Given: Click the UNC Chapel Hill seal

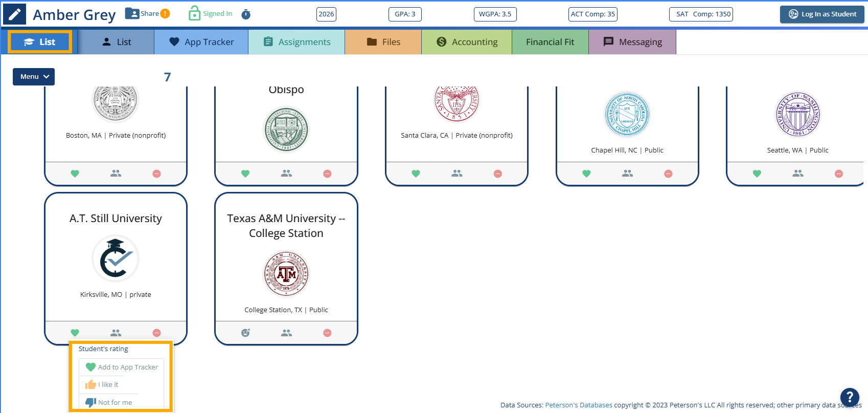Looking at the screenshot, I should pos(627,115).
